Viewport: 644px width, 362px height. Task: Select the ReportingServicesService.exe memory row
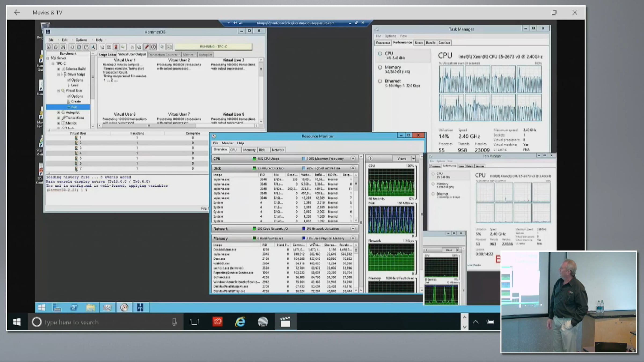point(283,273)
